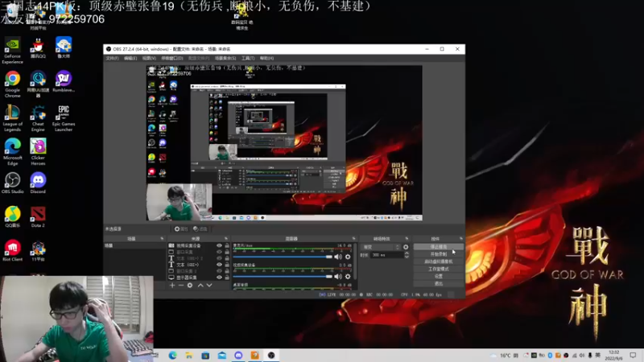The height and width of the screenshot is (362, 644).
Task: Pop out the Controls dock header icon
Action: coord(460,238)
